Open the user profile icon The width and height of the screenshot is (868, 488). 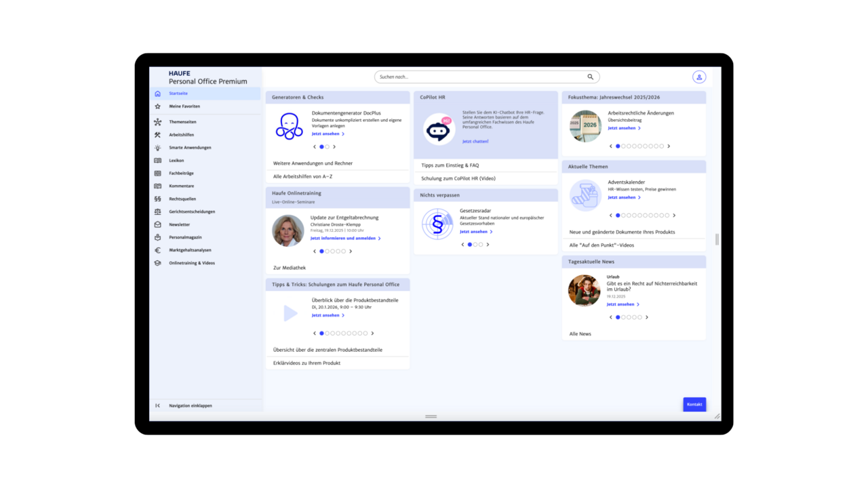[699, 77]
